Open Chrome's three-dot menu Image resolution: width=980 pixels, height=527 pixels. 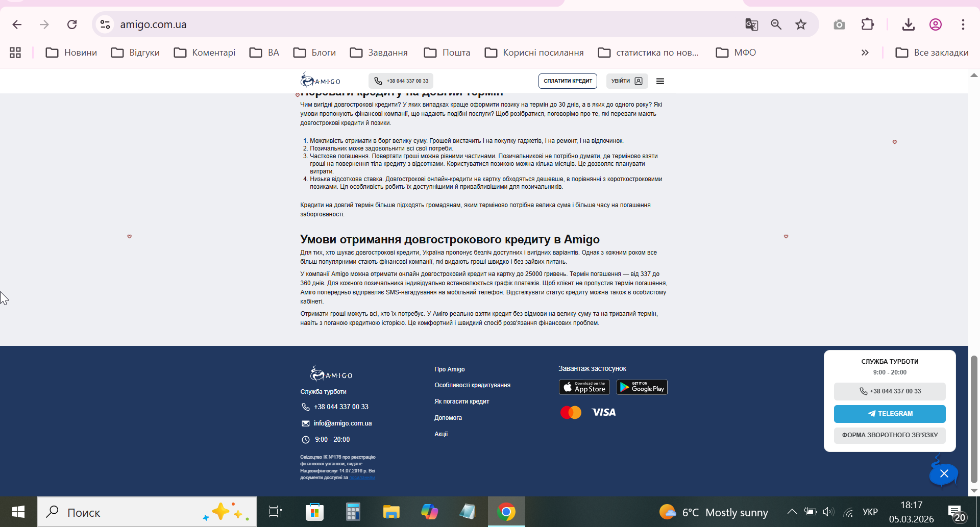tap(963, 24)
